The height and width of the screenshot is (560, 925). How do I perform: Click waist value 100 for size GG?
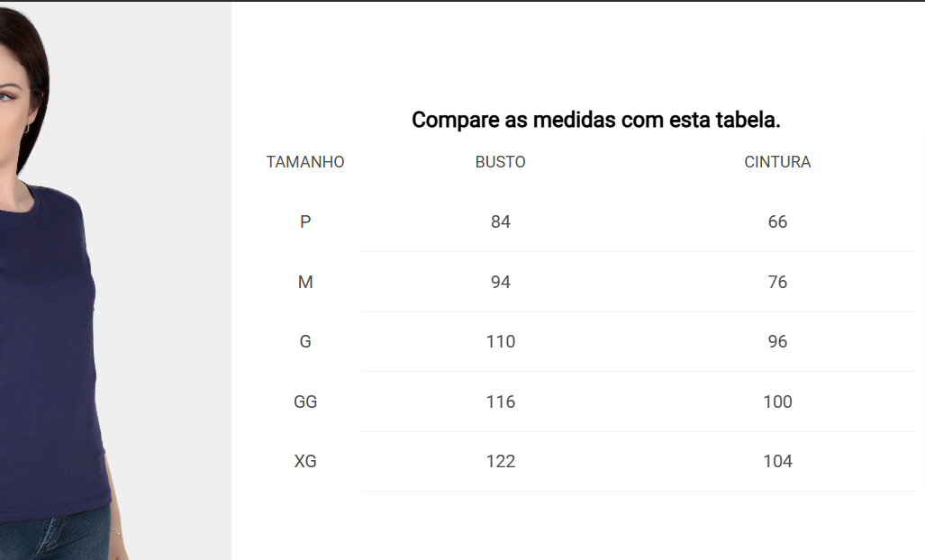point(777,402)
